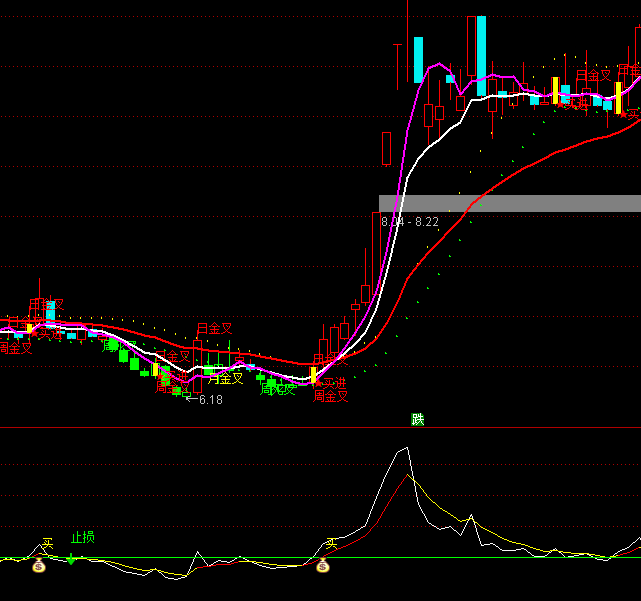641x601 pixels.
Task: Click the first yellow candlestick in top-right consolidation
Action: pyautogui.click(x=555, y=90)
